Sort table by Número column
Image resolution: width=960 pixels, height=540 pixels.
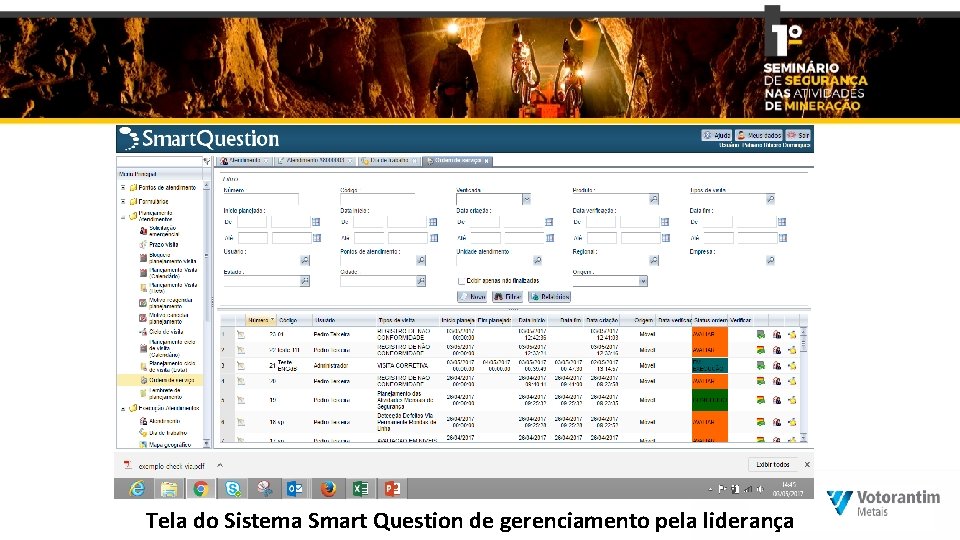click(261, 320)
